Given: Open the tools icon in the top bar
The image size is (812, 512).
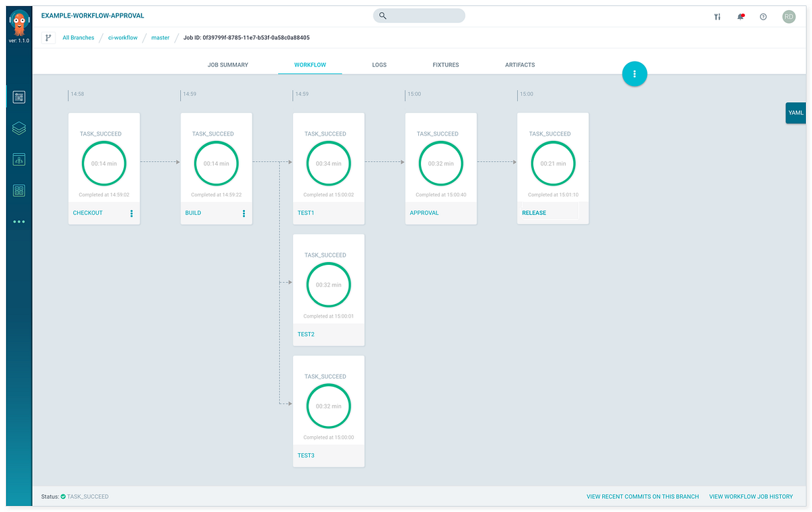Looking at the screenshot, I should pos(717,16).
